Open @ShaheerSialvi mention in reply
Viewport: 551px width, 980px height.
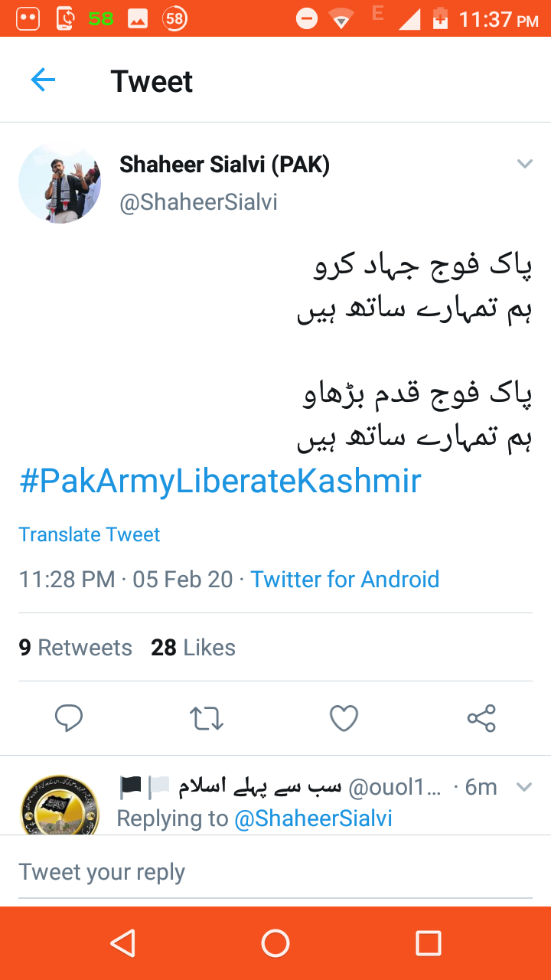click(313, 818)
